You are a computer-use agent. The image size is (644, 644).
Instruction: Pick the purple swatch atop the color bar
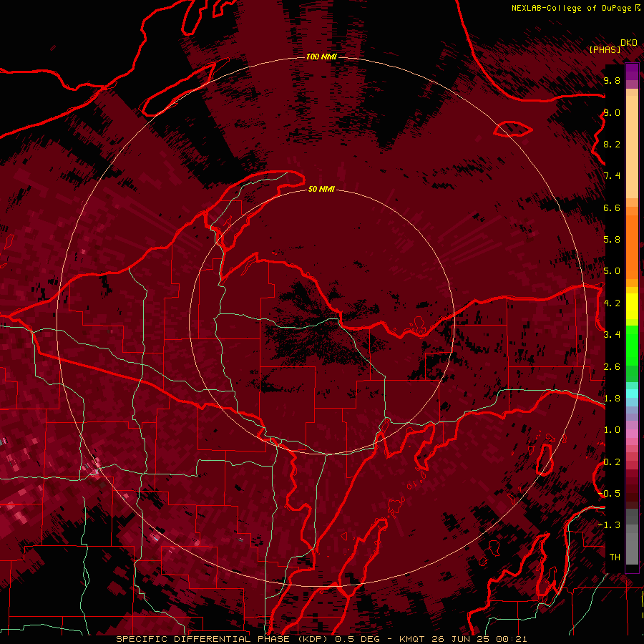click(632, 72)
